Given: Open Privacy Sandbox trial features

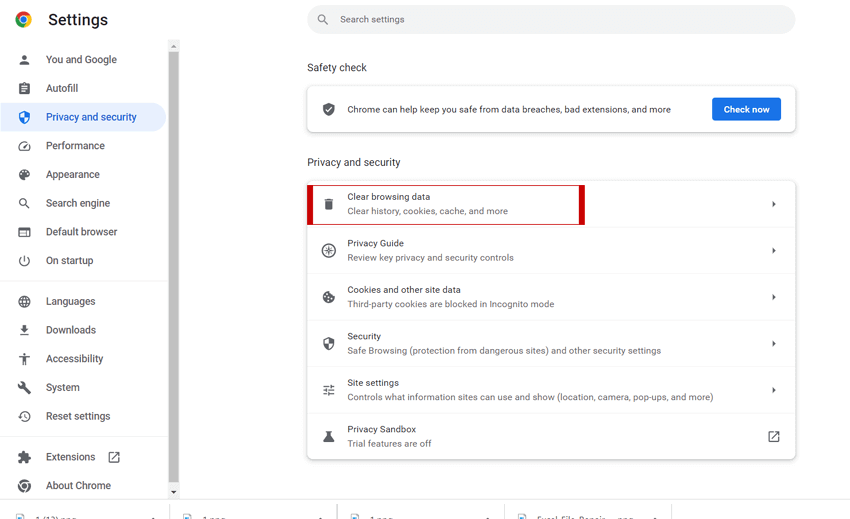Looking at the screenshot, I should pyautogui.click(x=551, y=437).
